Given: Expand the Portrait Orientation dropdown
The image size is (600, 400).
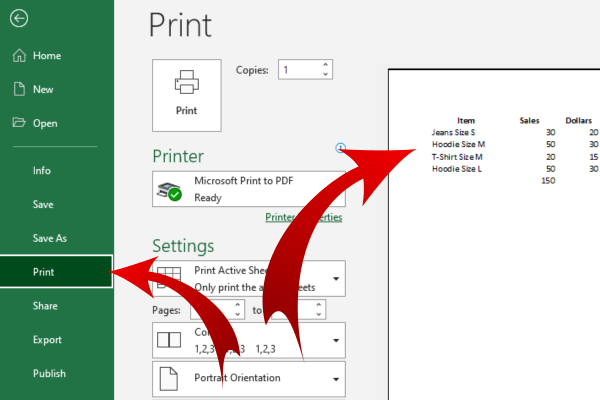Looking at the screenshot, I should [336, 379].
